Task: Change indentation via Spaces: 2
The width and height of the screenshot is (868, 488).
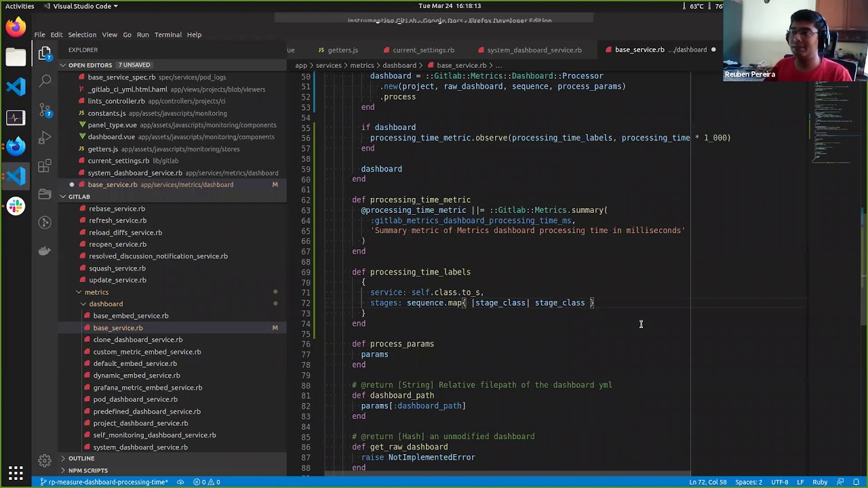Action: (749, 482)
